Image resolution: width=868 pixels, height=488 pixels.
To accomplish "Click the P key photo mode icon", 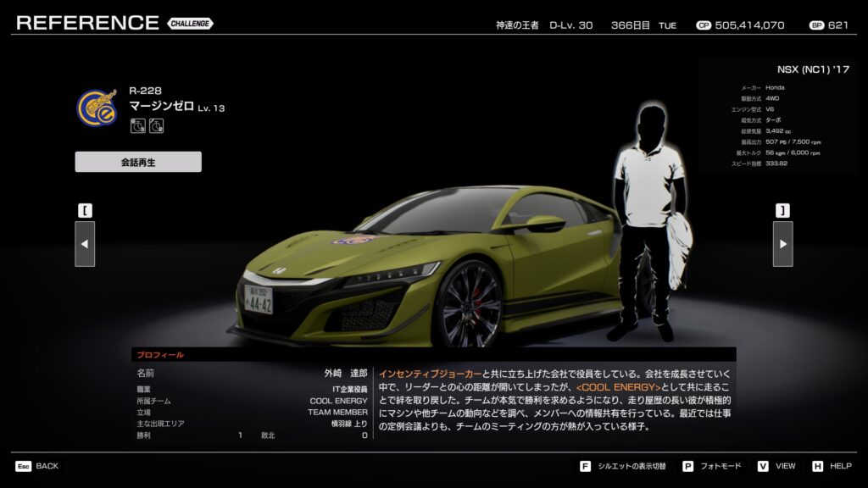I will point(687,466).
